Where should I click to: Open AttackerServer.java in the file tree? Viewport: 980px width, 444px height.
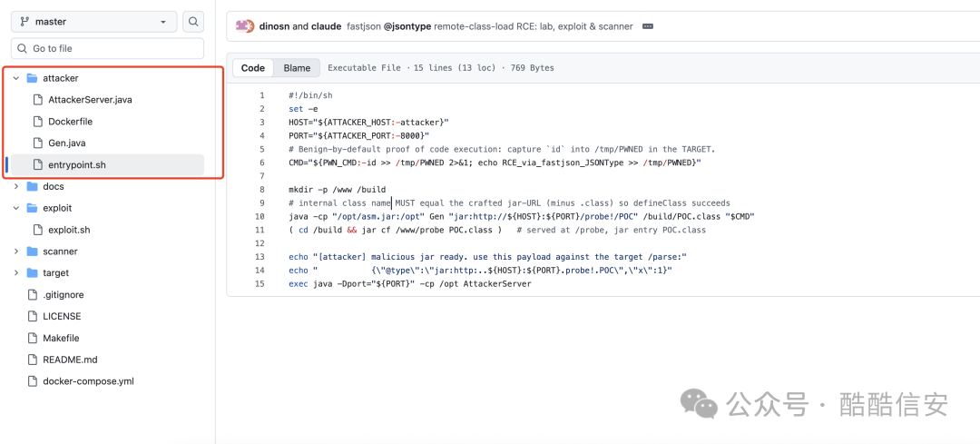click(x=90, y=100)
